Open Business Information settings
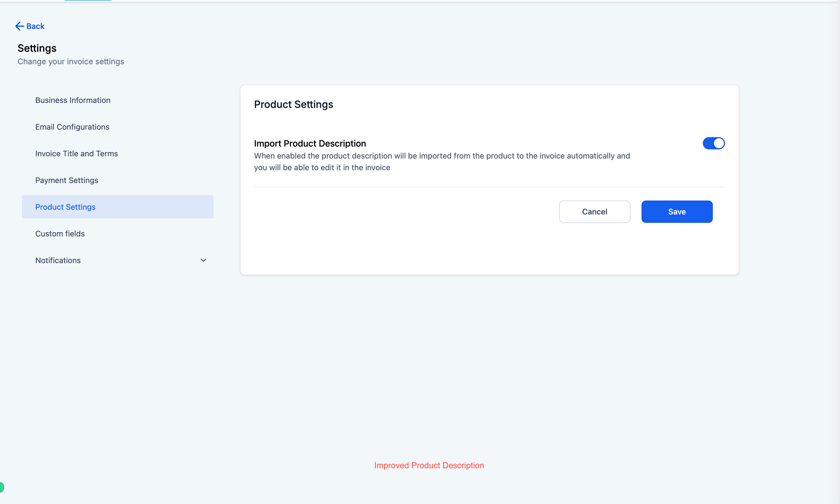The image size is (840, 504). 73,100
